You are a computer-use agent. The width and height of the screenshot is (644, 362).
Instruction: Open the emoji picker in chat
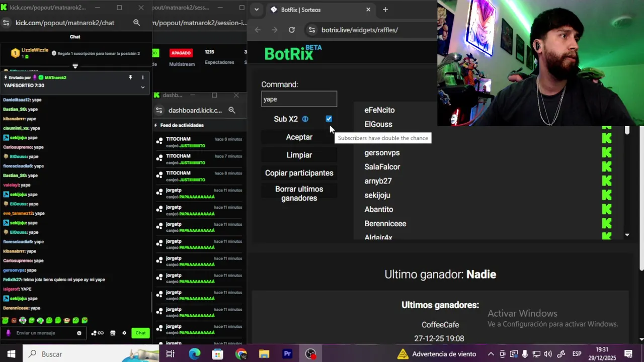coord(79,333)
